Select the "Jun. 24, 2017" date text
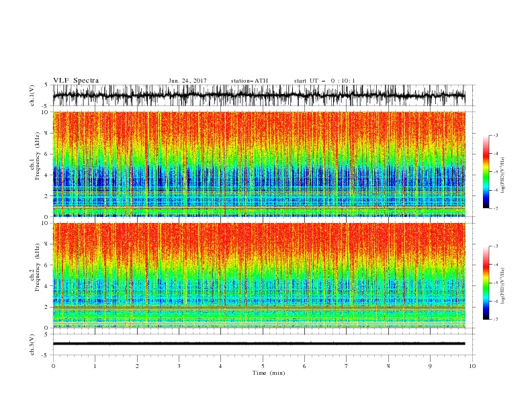This screenshot has height=411, width=532. [187, 81]
